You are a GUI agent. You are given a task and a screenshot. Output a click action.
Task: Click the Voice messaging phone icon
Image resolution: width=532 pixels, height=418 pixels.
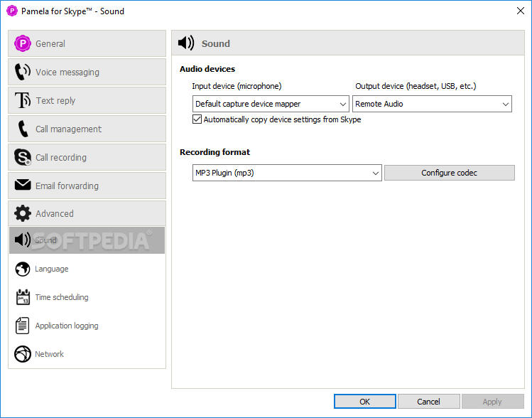pyautogui.click(x=23, y=72)
